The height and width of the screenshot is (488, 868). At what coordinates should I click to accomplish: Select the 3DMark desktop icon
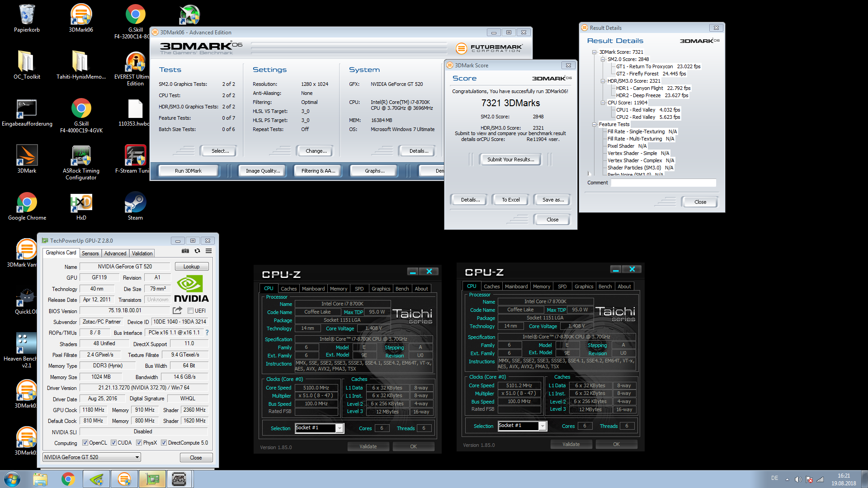click(x=27, y=159)
